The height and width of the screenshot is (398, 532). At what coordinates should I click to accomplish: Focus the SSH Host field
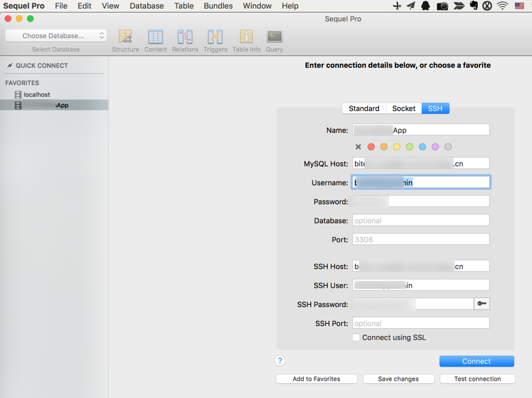tap(421, 266)
